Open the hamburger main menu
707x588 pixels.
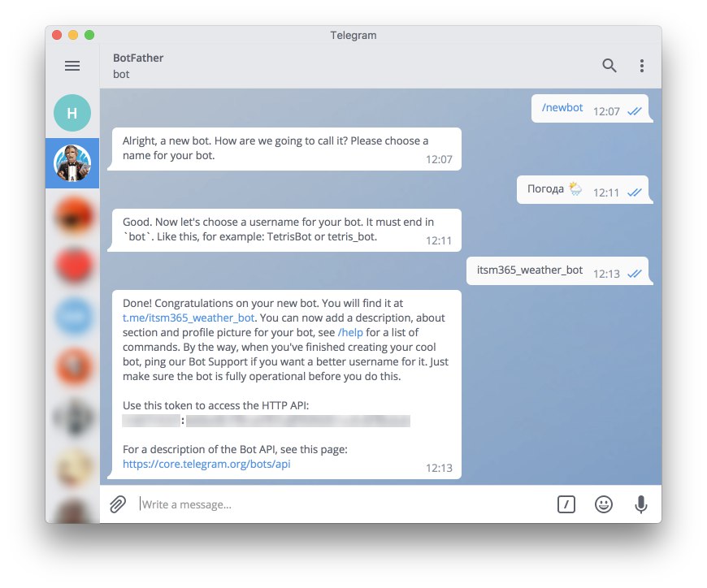coord(72,66)
